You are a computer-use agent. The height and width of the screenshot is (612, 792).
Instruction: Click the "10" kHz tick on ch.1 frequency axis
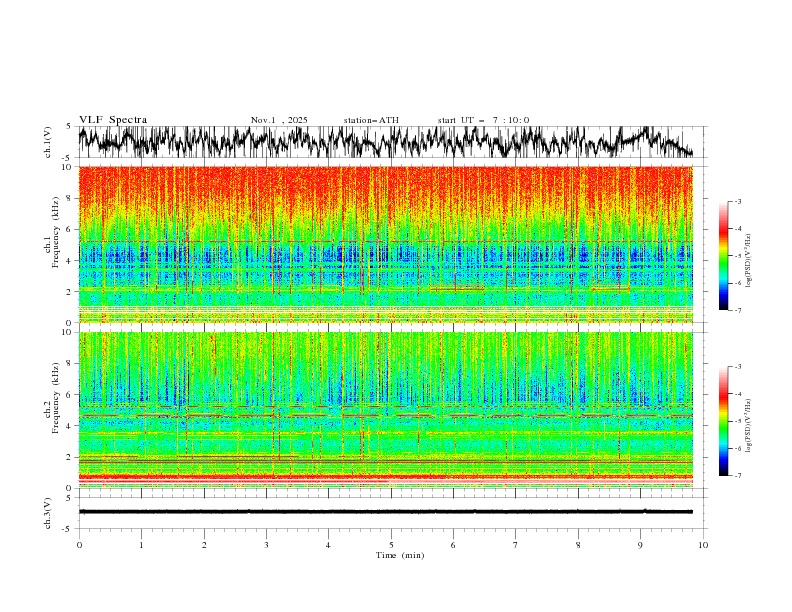[x=69, y=167]
